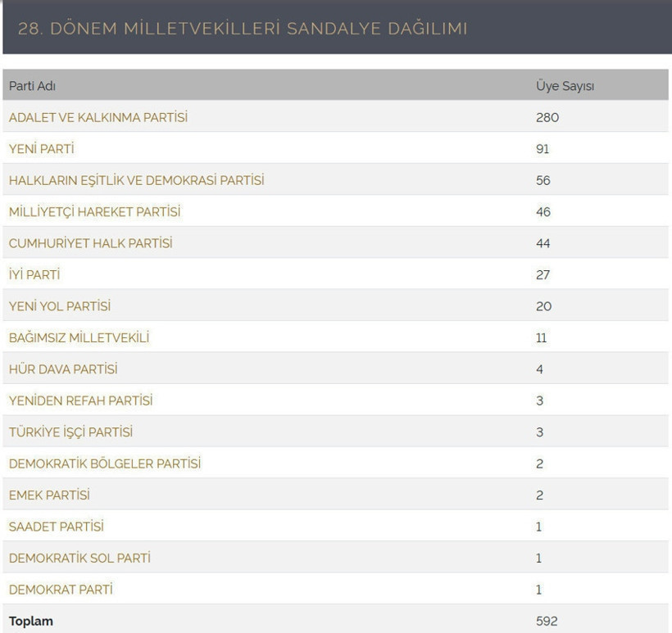This screenshot has height=633, width=672.
Task: Click the member count 280
Action: click(x=547, y=117)
